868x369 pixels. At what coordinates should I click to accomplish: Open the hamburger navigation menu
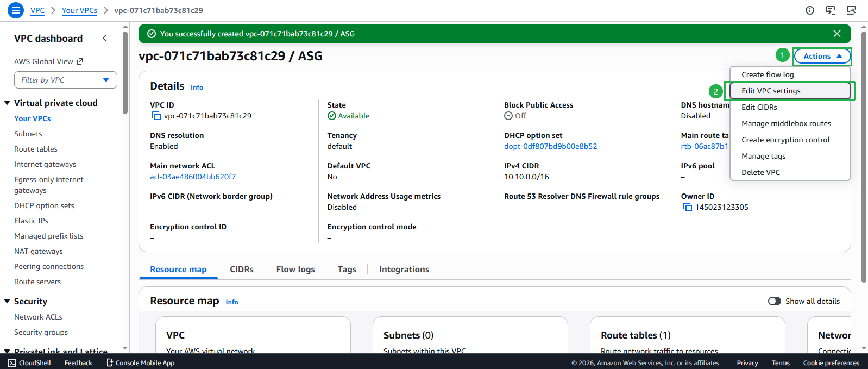click(15, 10)
